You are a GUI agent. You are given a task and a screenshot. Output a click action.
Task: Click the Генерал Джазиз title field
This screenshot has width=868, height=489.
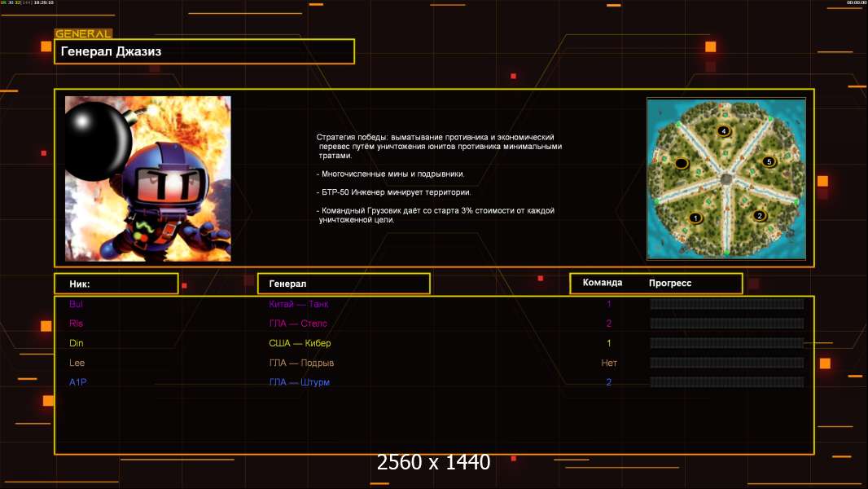[204, 51]
